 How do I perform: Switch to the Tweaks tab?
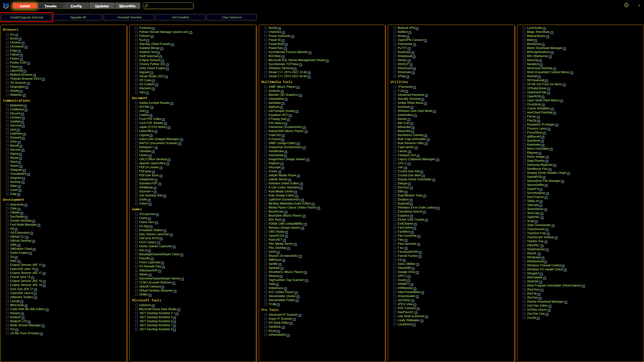[50, 6]
